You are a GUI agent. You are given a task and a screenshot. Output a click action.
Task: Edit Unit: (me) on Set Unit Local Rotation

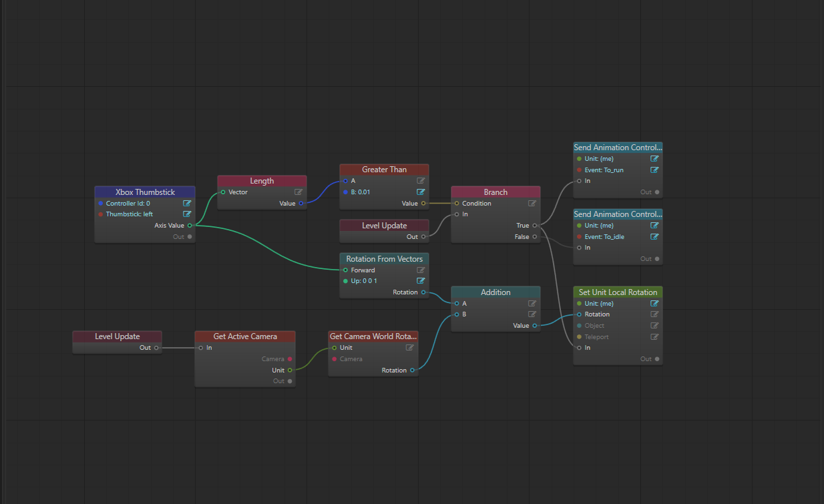click(x=654, y=303)
